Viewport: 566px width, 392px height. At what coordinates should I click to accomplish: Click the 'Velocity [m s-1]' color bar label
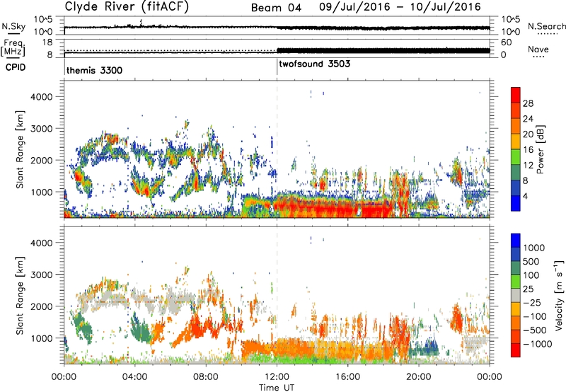559,295
